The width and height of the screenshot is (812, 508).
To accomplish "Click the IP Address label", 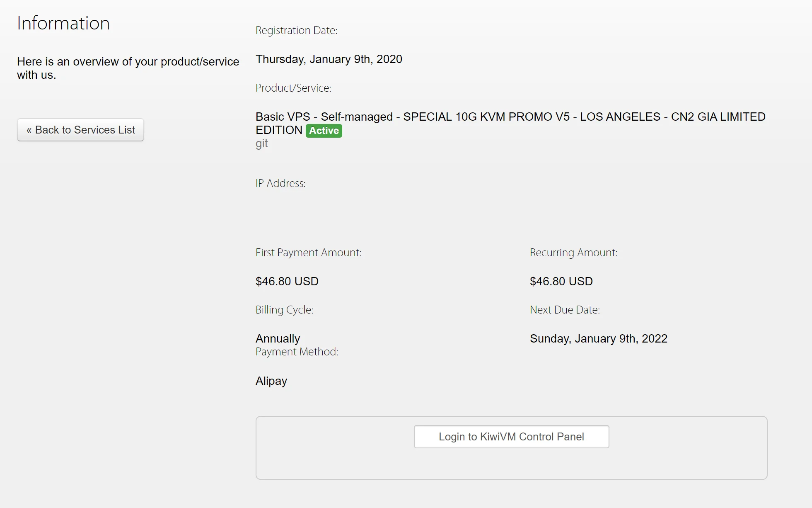I will point(280,183).
